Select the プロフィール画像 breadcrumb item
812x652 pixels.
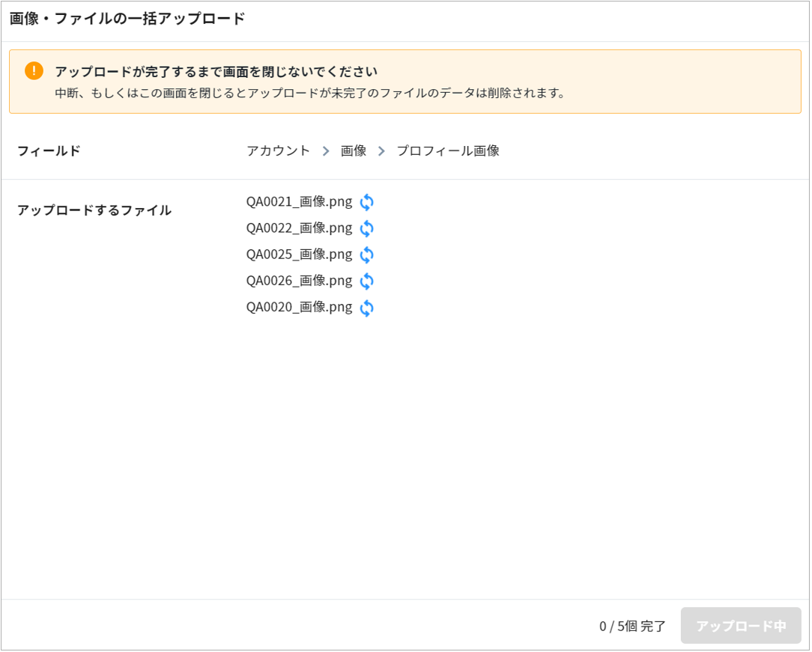click(x=448, y=151)
